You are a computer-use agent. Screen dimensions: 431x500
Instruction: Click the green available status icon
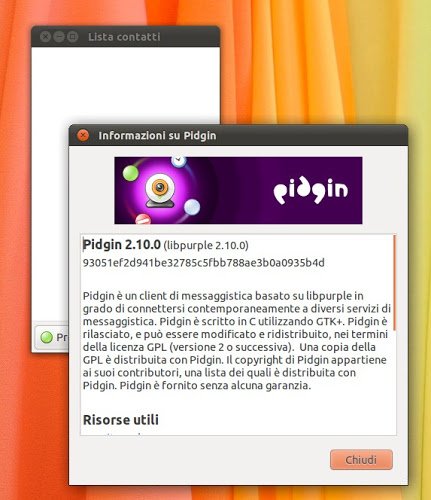coord(46,337)
